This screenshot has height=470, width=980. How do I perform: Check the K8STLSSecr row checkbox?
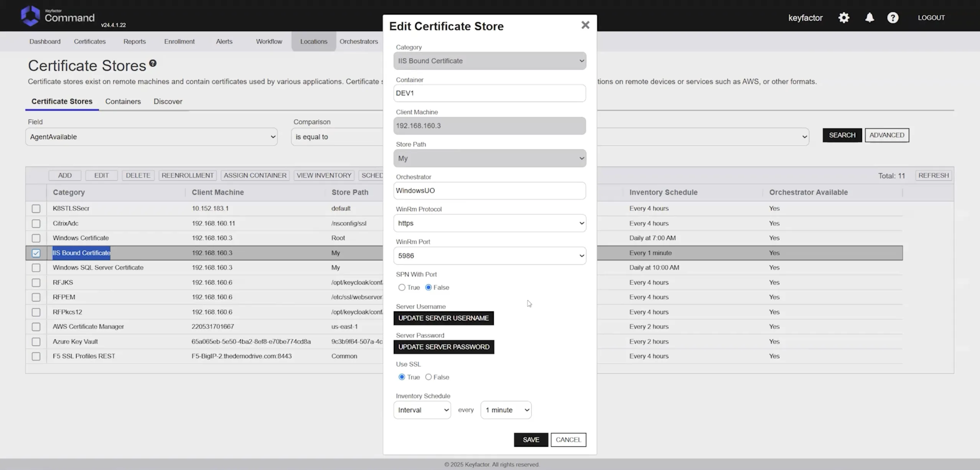coord(36,209)
